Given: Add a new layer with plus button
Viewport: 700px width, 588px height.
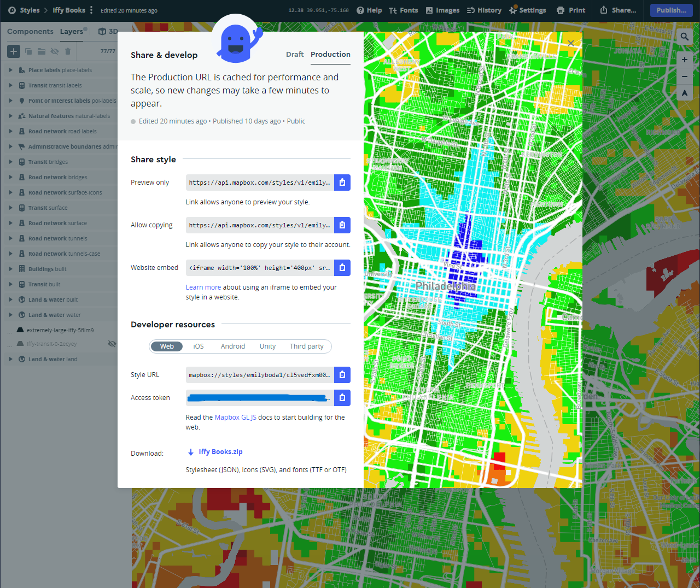Looking at the screenshot, I should coord(14,51).
